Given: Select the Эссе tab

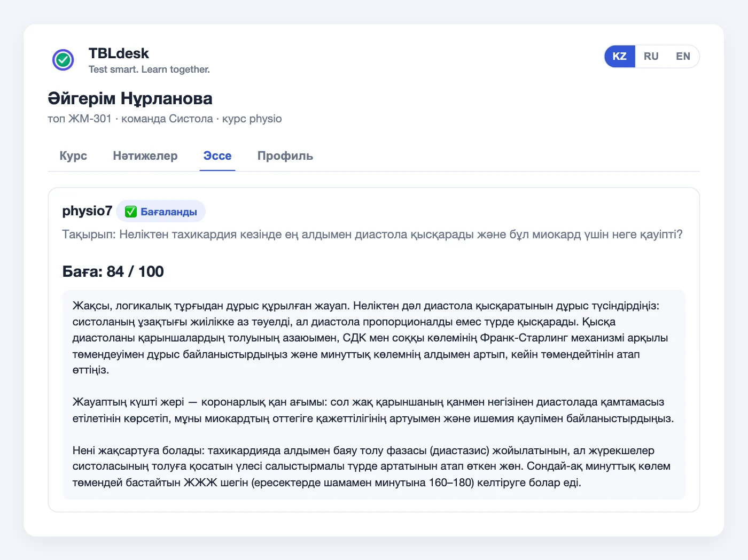Looking at the screenshot, I should coord(217,156).
